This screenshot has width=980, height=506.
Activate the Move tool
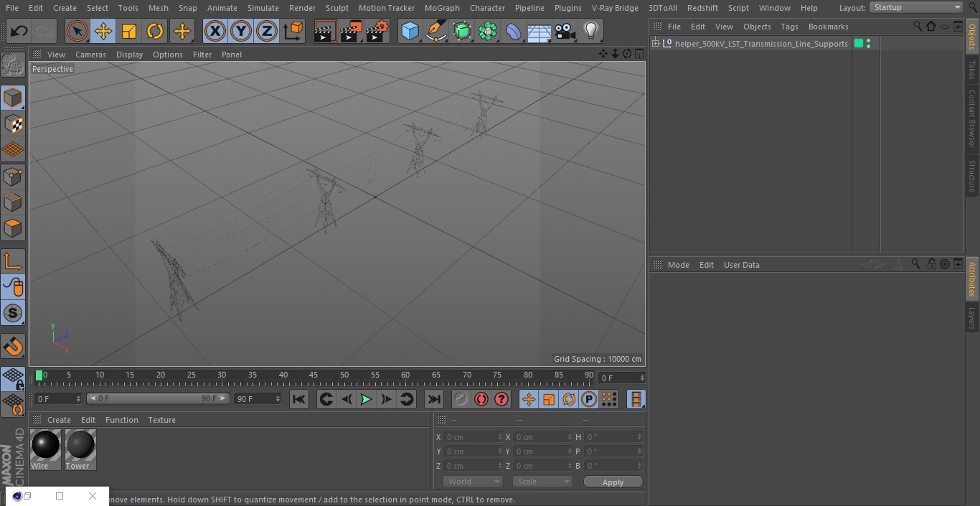pos(103,32)
